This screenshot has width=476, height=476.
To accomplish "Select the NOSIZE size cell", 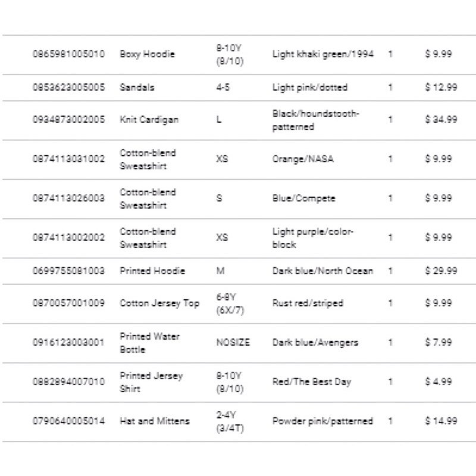I will (233, 343).
